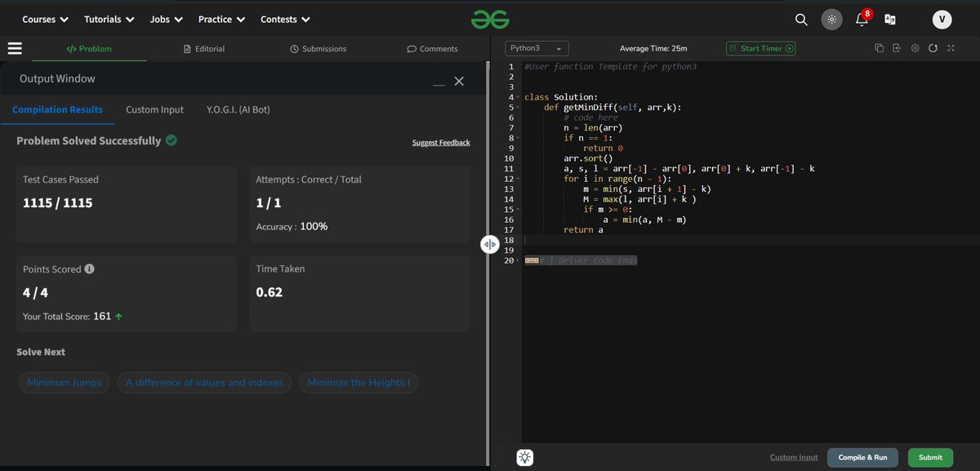
Task: Expand the Practice dropdown
Action: coord(221,19)
